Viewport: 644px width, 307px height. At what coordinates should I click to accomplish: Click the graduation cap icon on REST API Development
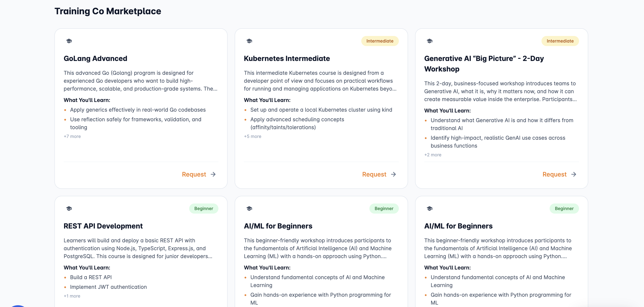[x=69, y=208]
